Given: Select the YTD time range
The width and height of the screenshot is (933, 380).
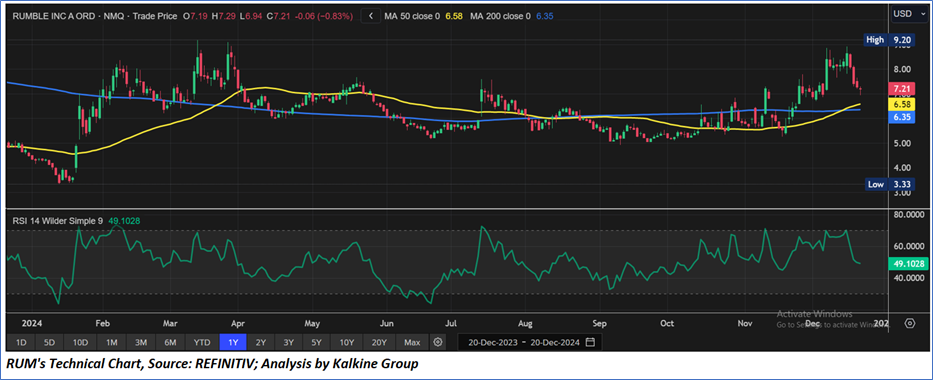Looking at the screenshot, I should (x=202, y=343).
